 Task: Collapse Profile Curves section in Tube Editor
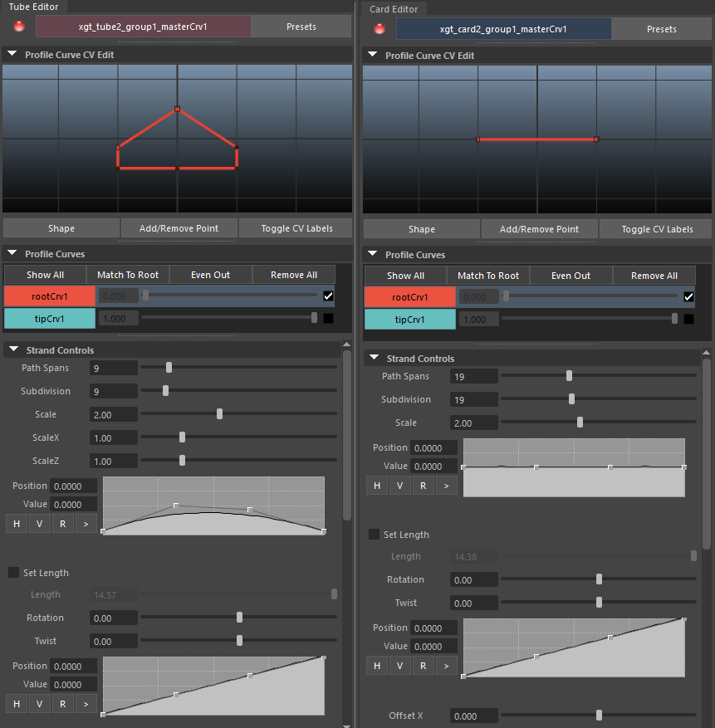pyautogui.click(x=12, y=254)
